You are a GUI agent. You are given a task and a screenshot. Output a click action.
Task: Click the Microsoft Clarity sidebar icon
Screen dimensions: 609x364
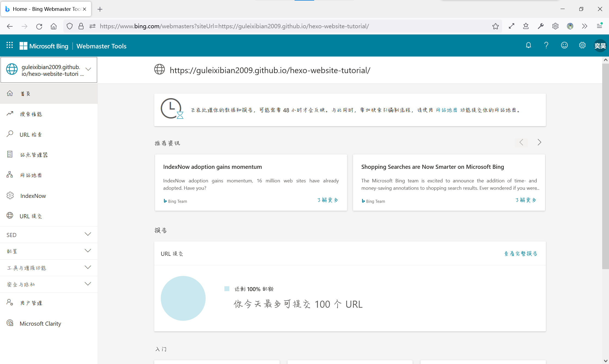click(x=10, y=323)
